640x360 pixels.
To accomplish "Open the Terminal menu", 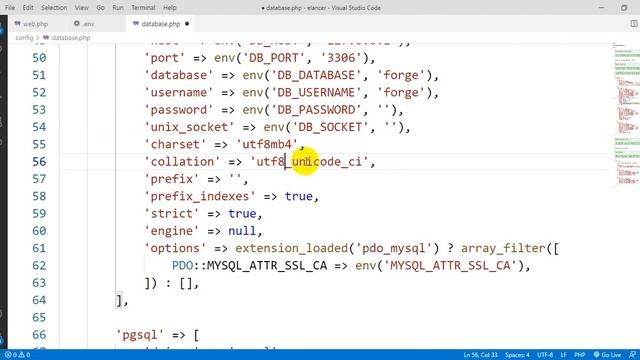I will click(x=143, y=8).
